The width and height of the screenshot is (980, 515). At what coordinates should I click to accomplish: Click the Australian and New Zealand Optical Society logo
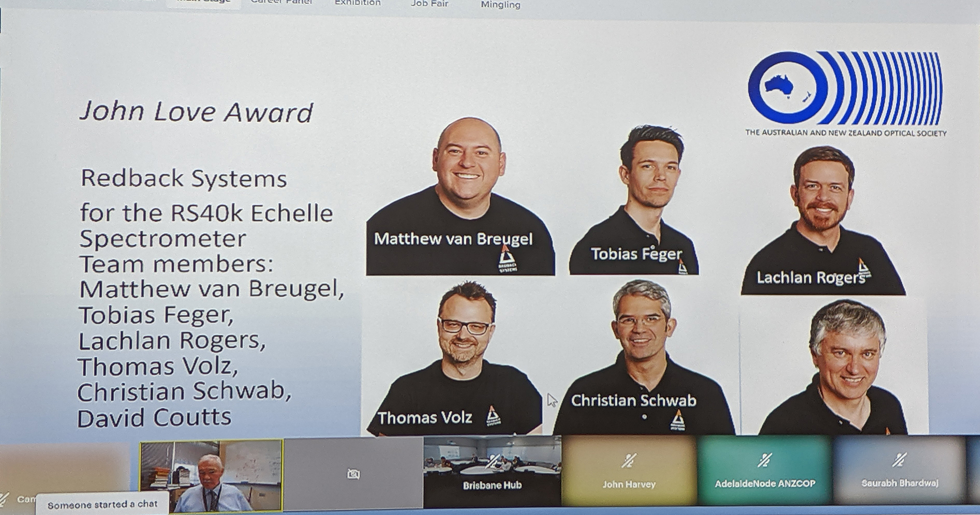[845, 88]
